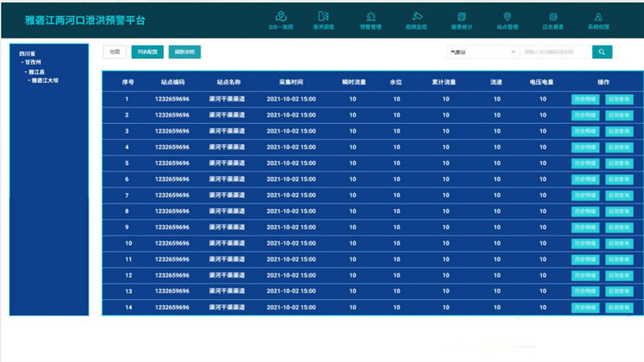Click the teal button right of 列表配置
644x362 pixels.
click(184, 51)
